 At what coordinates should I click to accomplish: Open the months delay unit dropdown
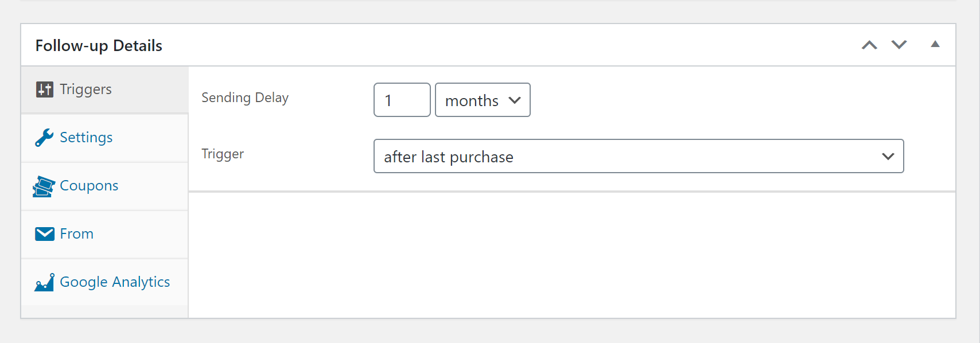(x=483, y=100)
